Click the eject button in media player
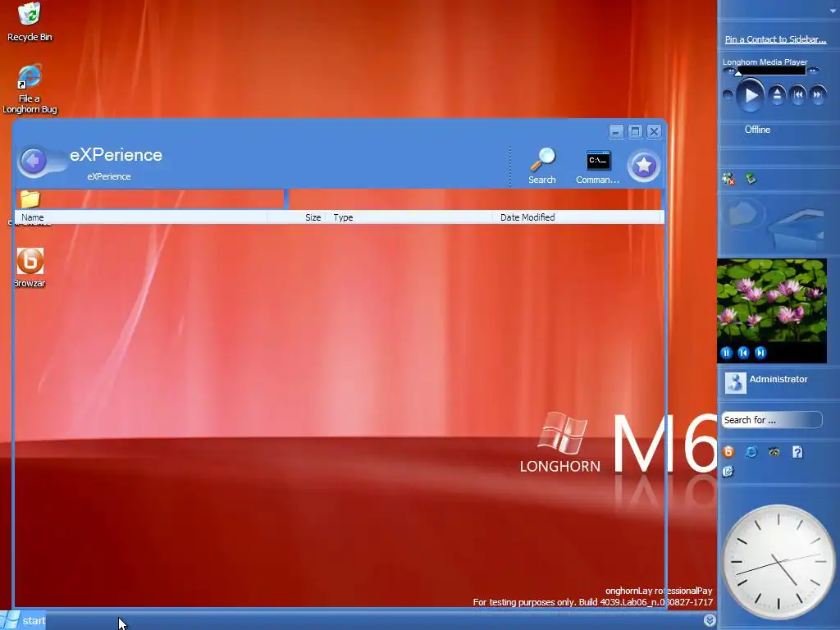Screen dimensions: 840x630 point(777,95)
